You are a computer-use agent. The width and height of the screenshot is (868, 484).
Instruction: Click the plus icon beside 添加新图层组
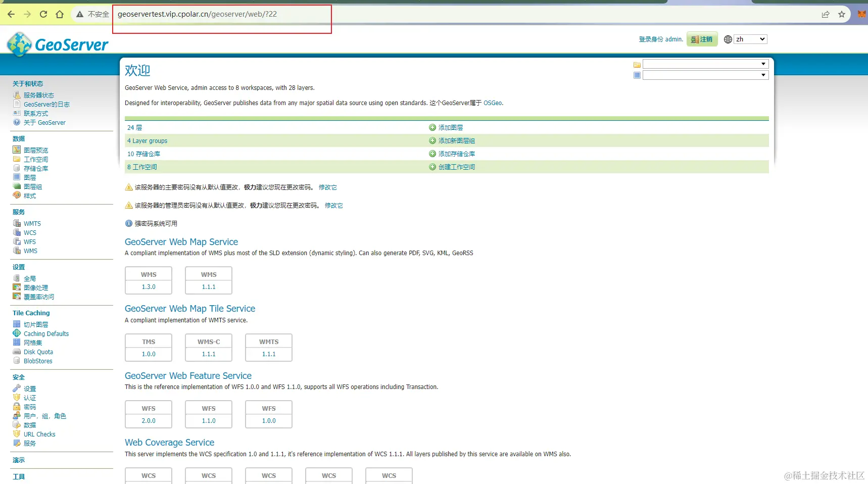(x=432, y=141)
